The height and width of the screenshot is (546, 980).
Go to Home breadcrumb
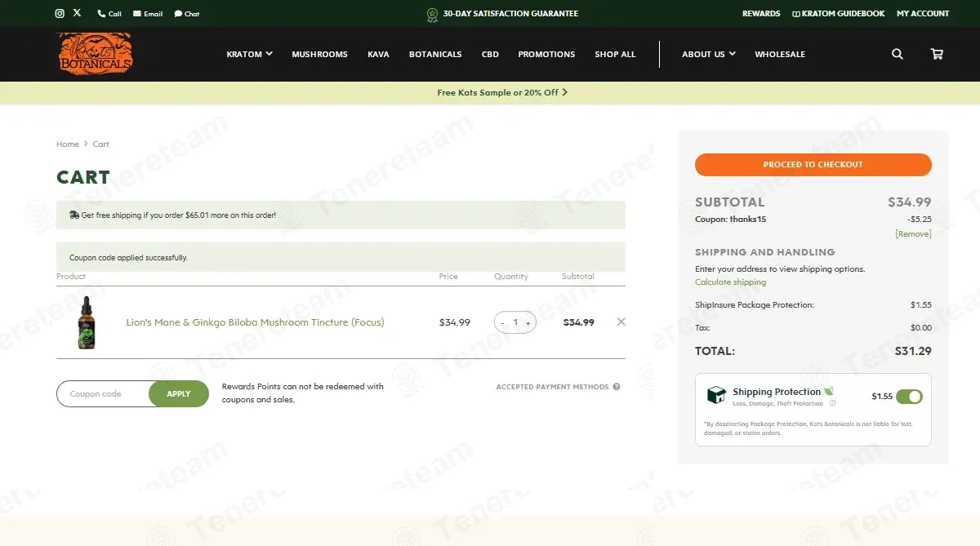[68, 144]
